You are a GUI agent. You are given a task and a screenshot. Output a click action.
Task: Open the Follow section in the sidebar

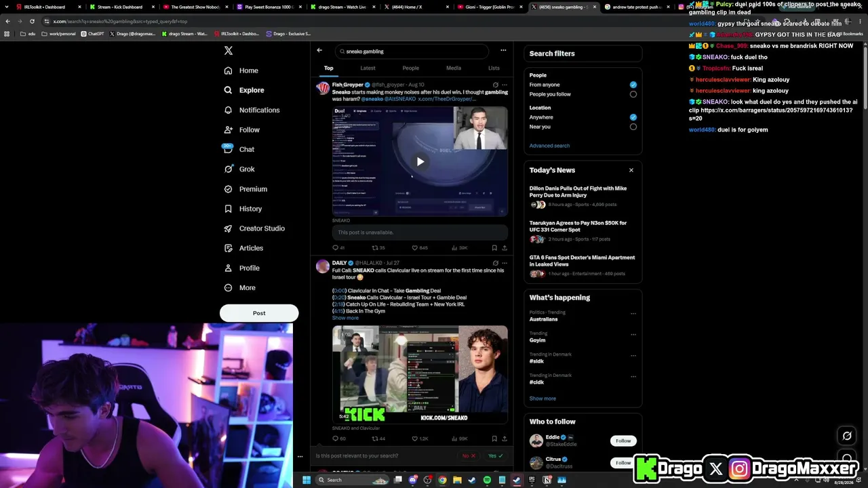click(242, 129)
